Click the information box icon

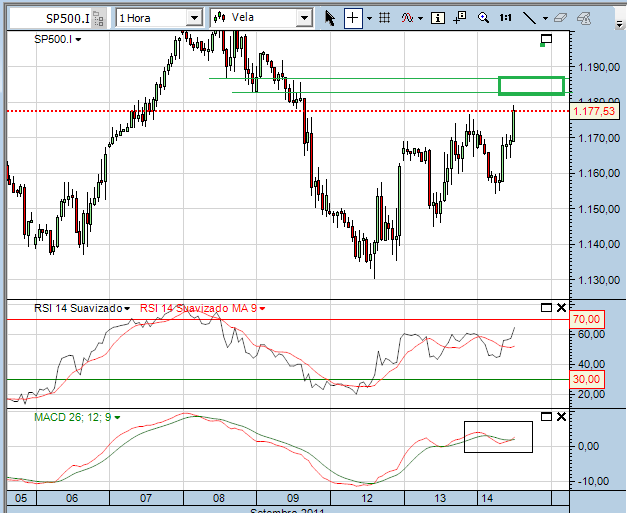tap(438, 18)
